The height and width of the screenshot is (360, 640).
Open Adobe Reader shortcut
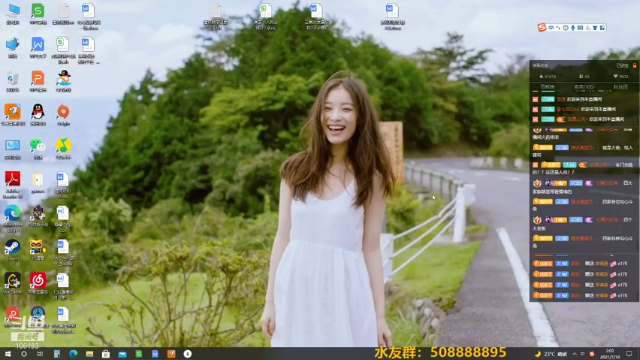point(13,184)
